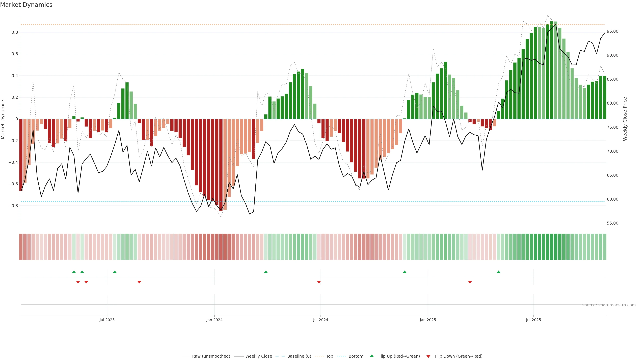
Task: Click the last green flip-up marker before Jul 2025
Action: (498, 272)
